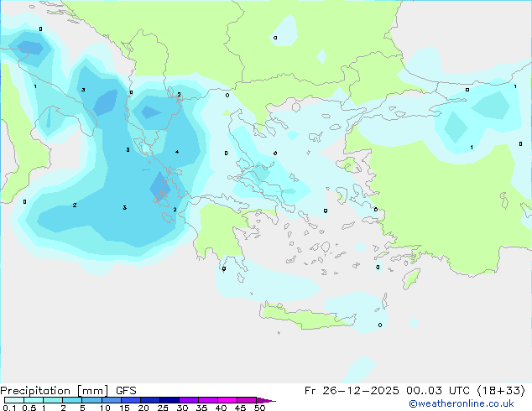Click the legend swatch for 45–50 mm

pos(247,400)
